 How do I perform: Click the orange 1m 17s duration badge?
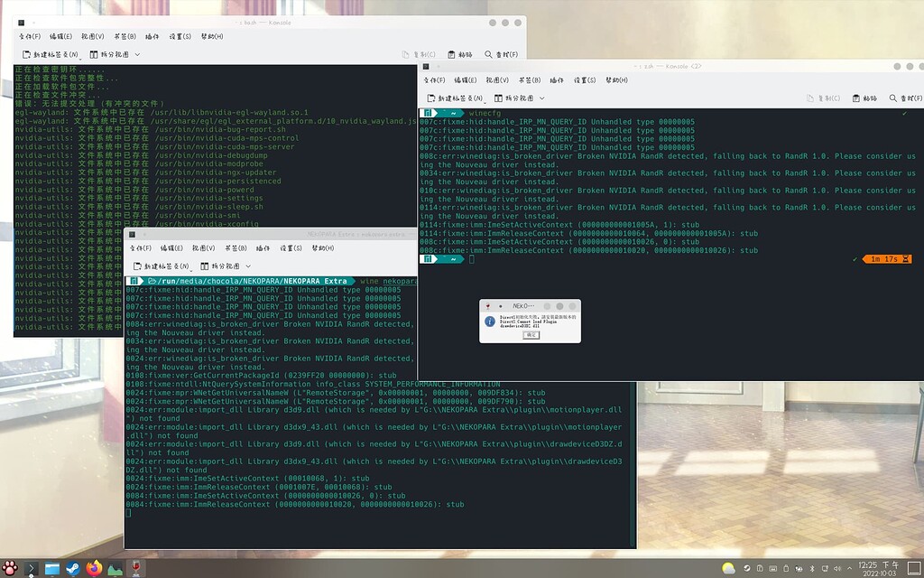[x=887, y=259]
